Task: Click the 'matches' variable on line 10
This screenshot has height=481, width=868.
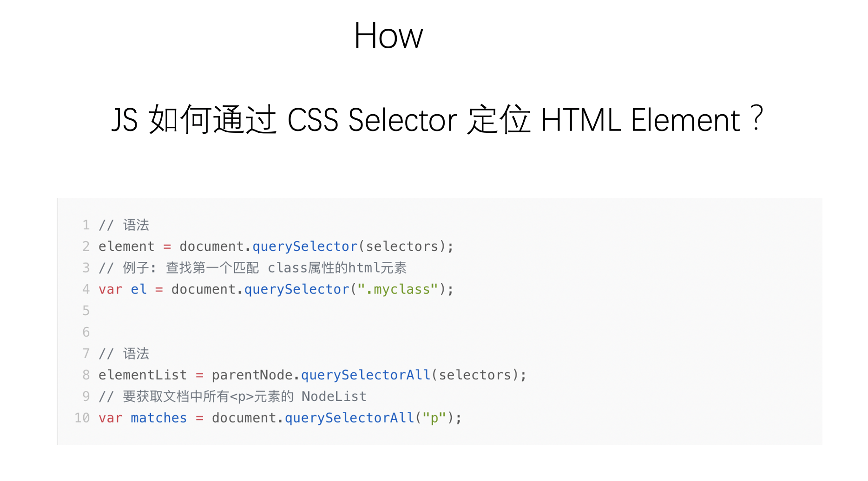Action: click(x=158, y=418)
